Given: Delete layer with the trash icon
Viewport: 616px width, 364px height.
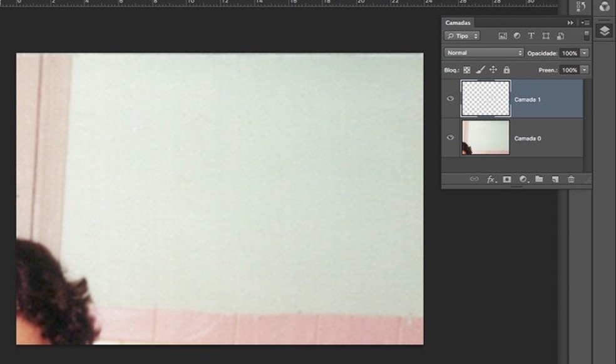Looking at the screenshot, I should (571, 179).
